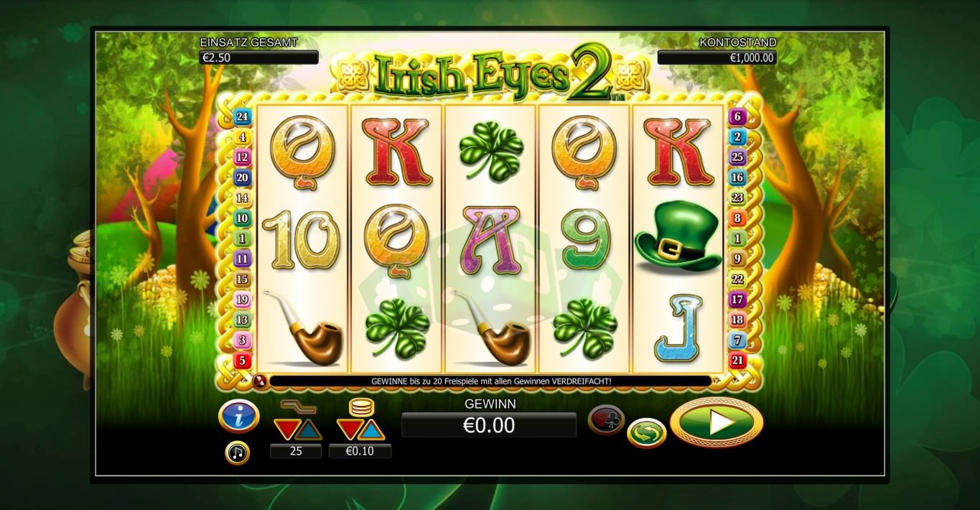Click the gamble card suits button
The image size is (980, 510).
(606, 420)
